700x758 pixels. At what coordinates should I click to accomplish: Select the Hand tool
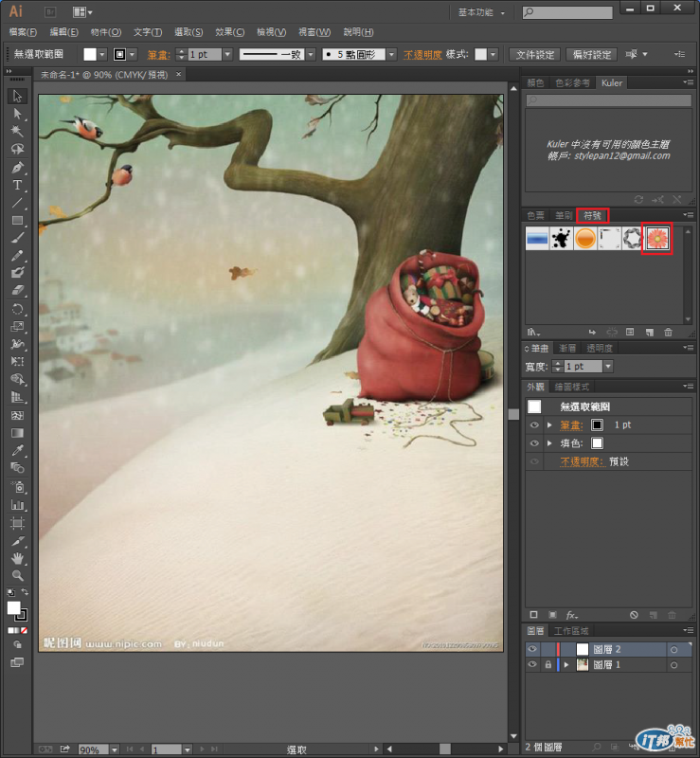pyautogui.click(x=17, y=558)
